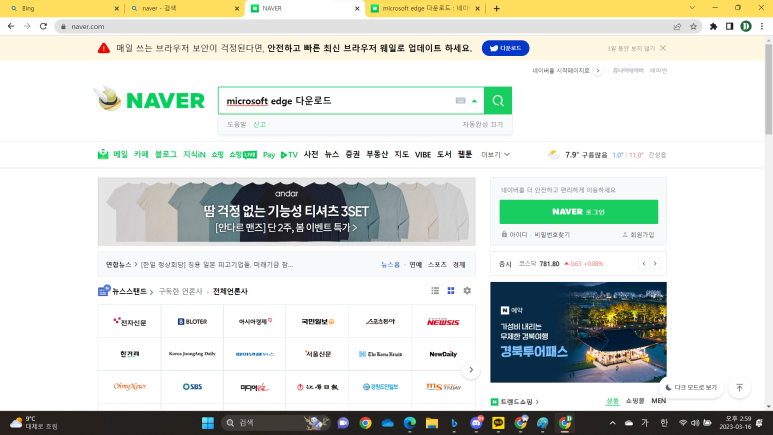Viewport: 773px width, 435px height.
Task: Switch to the 'naver - 검색' browser tab
Action: click(183, 8)
